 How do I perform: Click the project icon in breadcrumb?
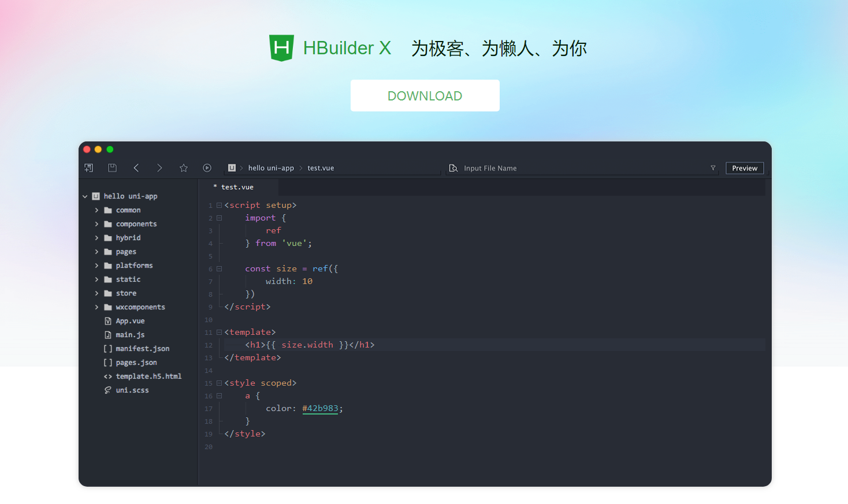point(232,168)
